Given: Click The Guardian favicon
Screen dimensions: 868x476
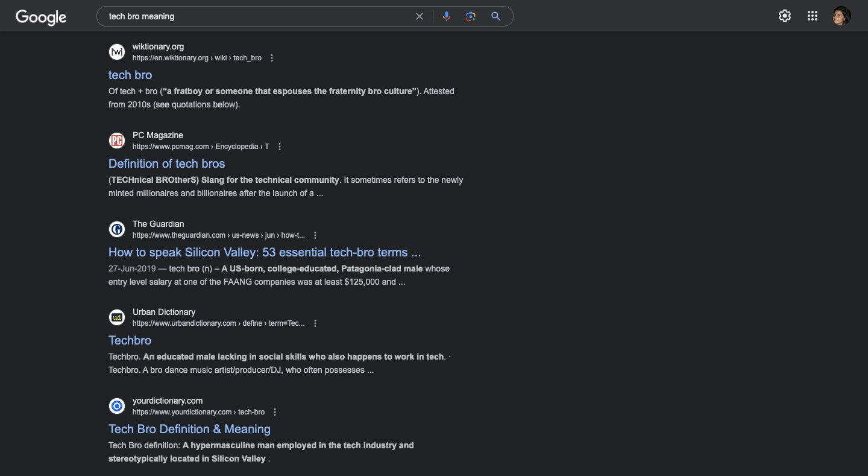Looking at the screenshot, I should (117, 229).
